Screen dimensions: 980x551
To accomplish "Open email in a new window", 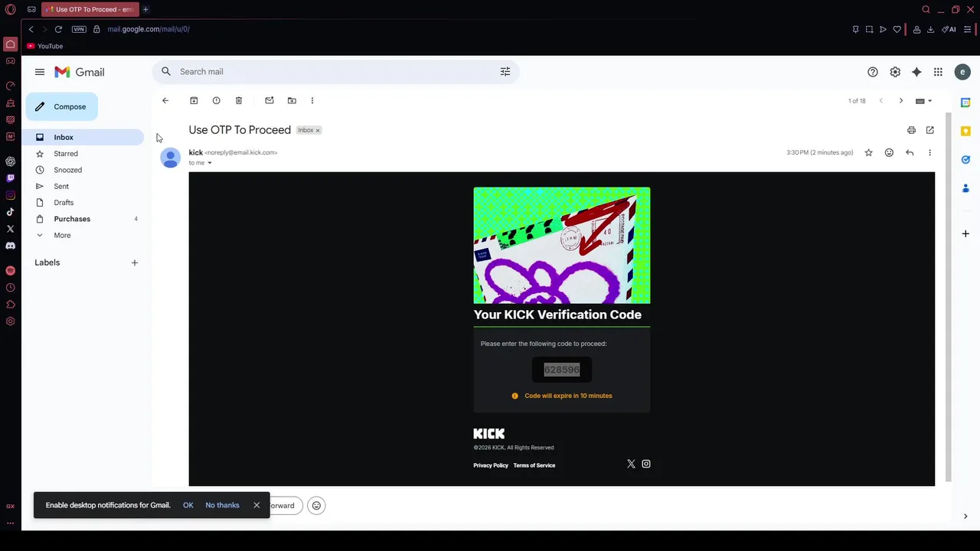I will (x=930, y=130).
